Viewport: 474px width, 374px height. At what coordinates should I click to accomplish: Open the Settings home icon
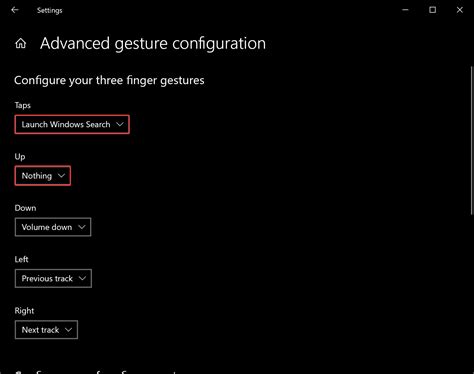[21, 43]
